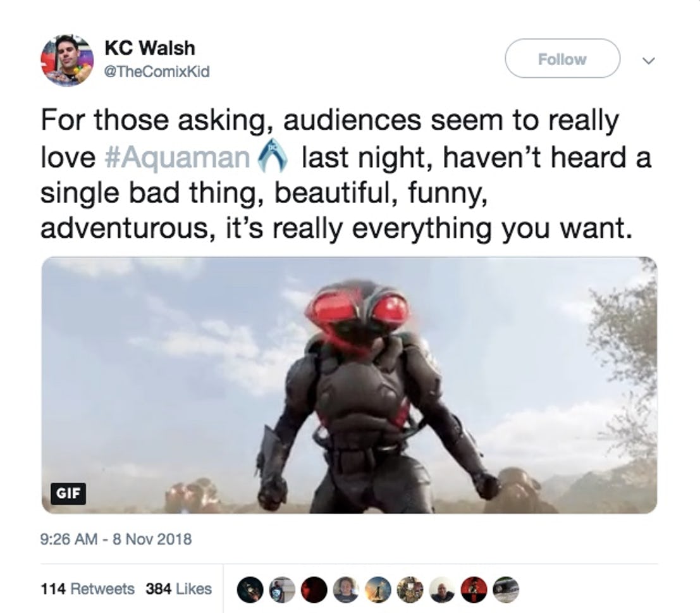Click the KC Walsh display name
The image size is (700, 613).
coord(150,48)
